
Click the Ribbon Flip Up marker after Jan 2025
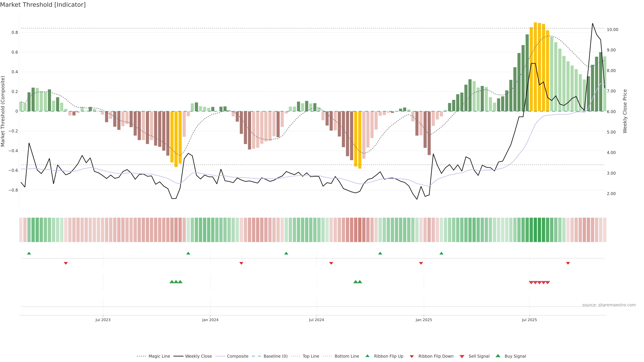tap(442, 253)
